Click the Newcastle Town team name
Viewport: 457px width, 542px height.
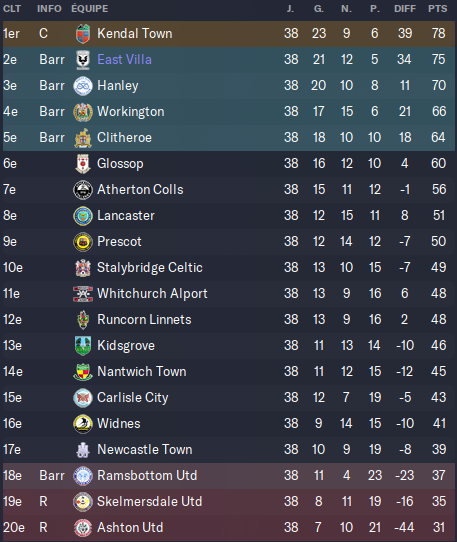(145, 449)
